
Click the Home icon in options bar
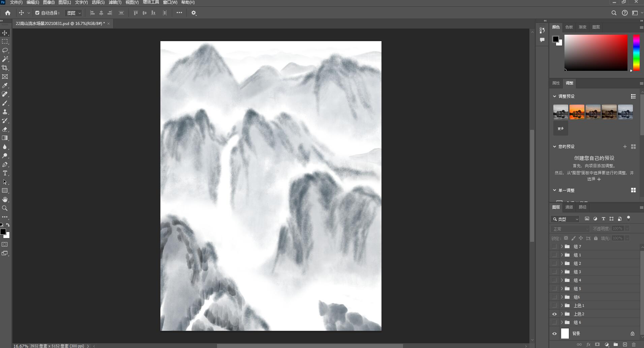coord(7,13)
